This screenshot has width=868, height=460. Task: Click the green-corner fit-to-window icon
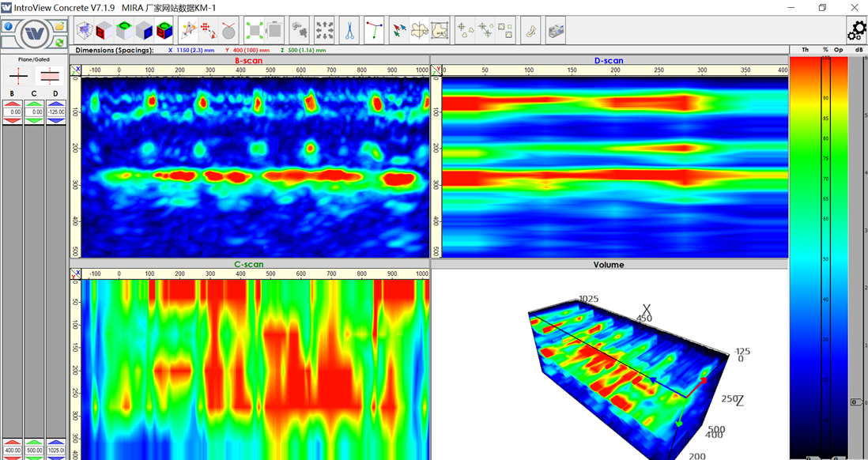pyautogui.click(x=255, y=31)
